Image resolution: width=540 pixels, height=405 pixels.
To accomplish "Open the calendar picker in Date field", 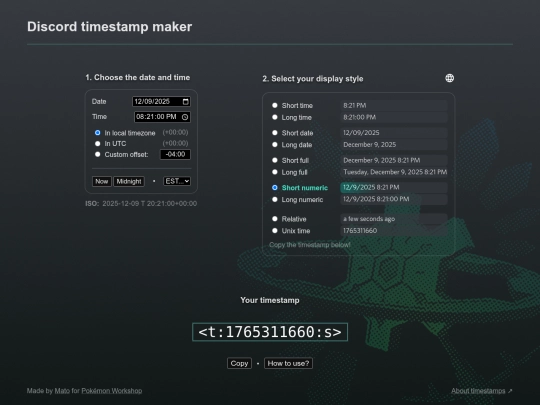I will [x=186, y=102].
